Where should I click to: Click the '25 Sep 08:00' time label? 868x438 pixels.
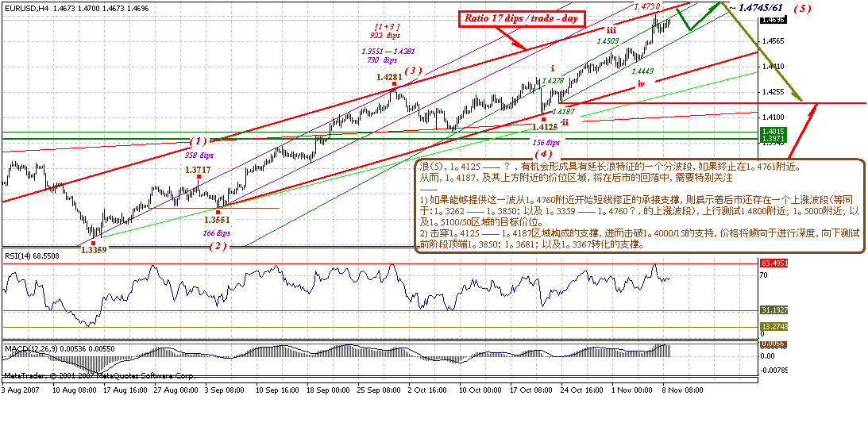[379, 390]
